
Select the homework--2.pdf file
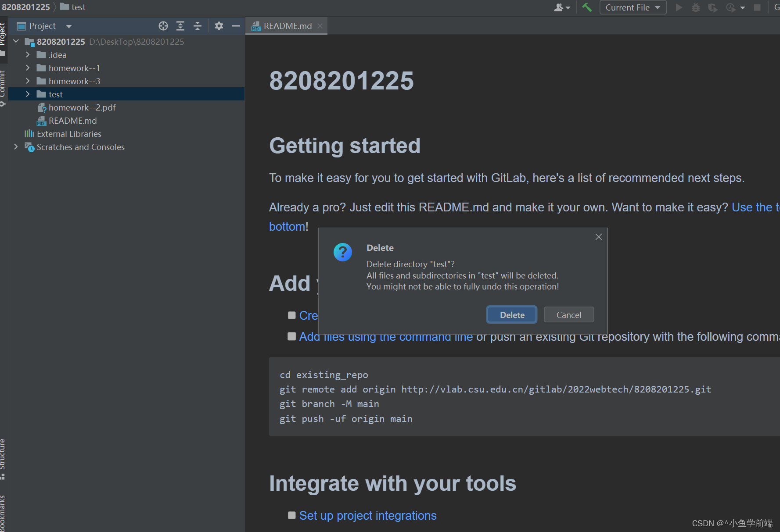pyautogui.click(x=82, y=107)
